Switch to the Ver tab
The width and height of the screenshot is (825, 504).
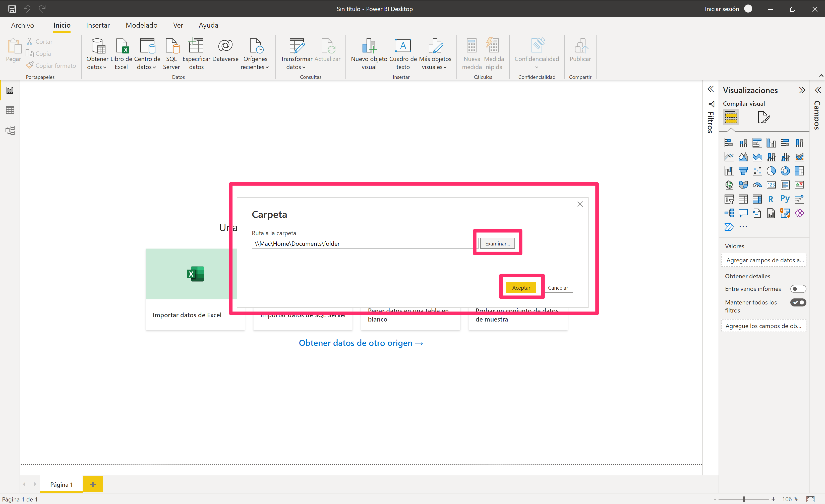pyautogui.click(x=178, y=25)
